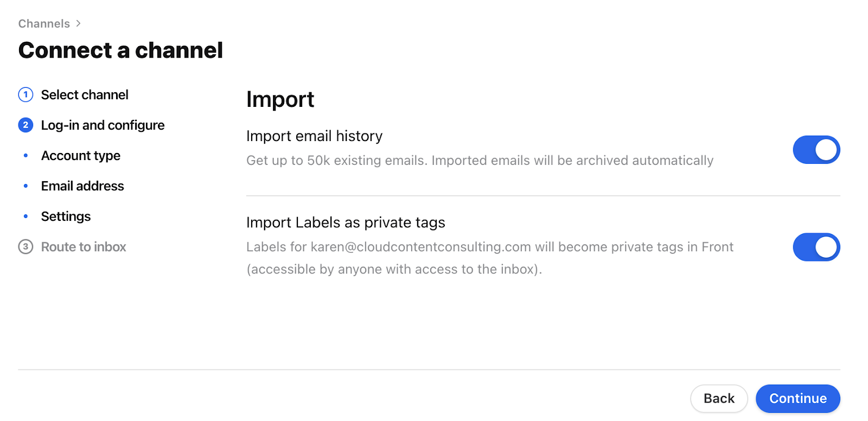Click the Continue button

click(x=797, y=398)
